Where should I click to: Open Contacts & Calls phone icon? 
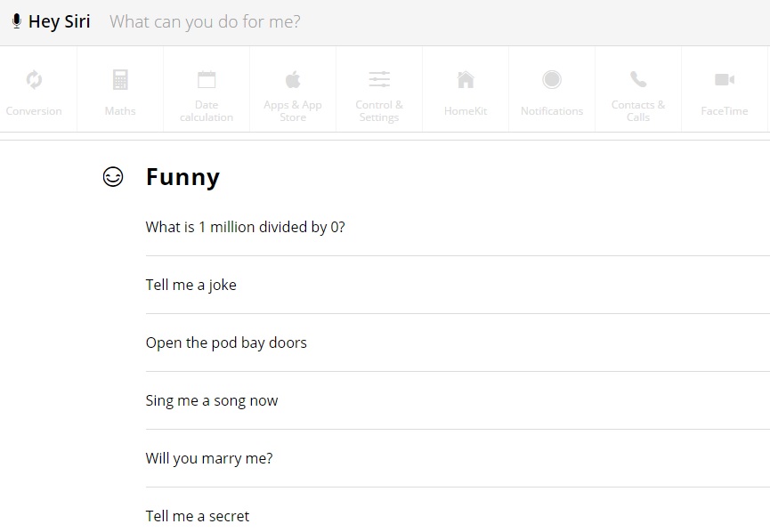(x=638, y=79)
